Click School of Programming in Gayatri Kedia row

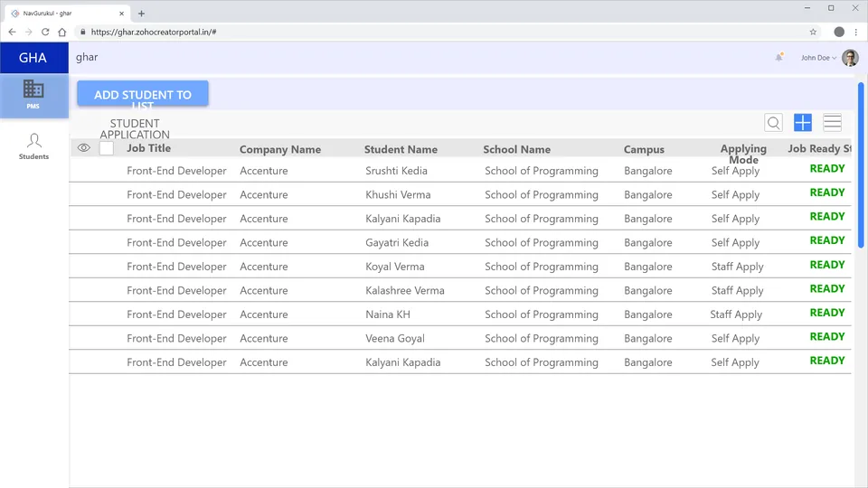coord(542,242)
